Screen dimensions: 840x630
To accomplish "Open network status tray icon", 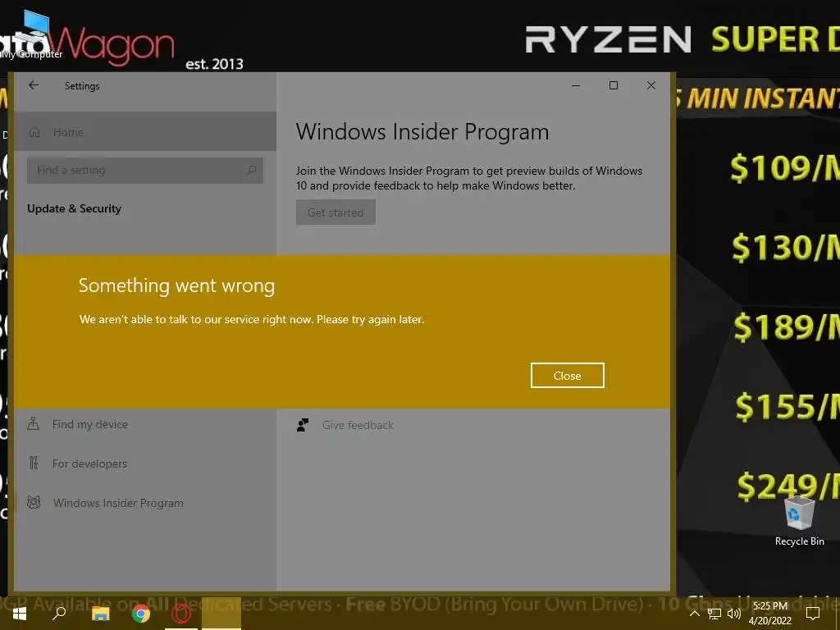I will (714, 614).
